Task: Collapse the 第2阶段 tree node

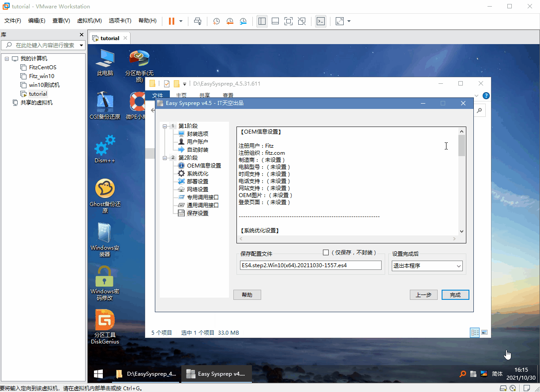Action: (x=165, y=158)
